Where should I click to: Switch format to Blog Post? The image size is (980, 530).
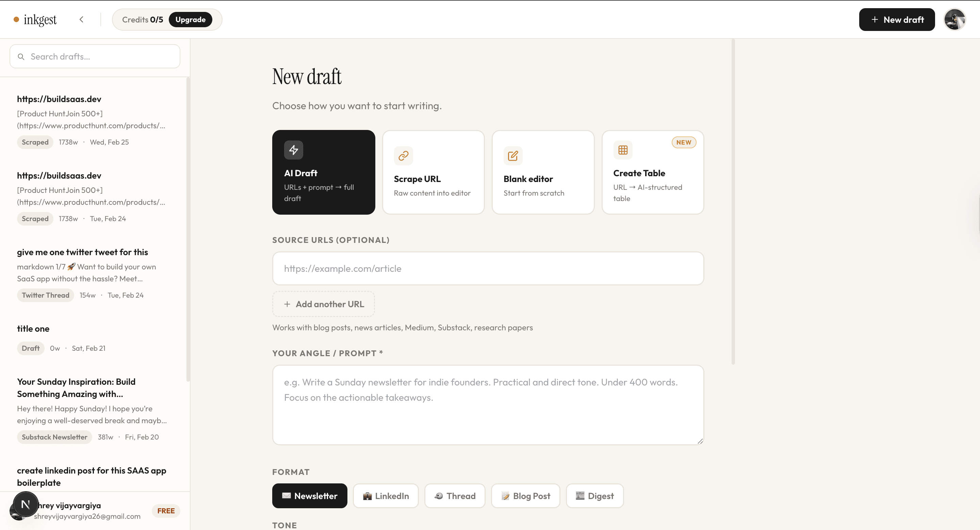click(525, 496)
